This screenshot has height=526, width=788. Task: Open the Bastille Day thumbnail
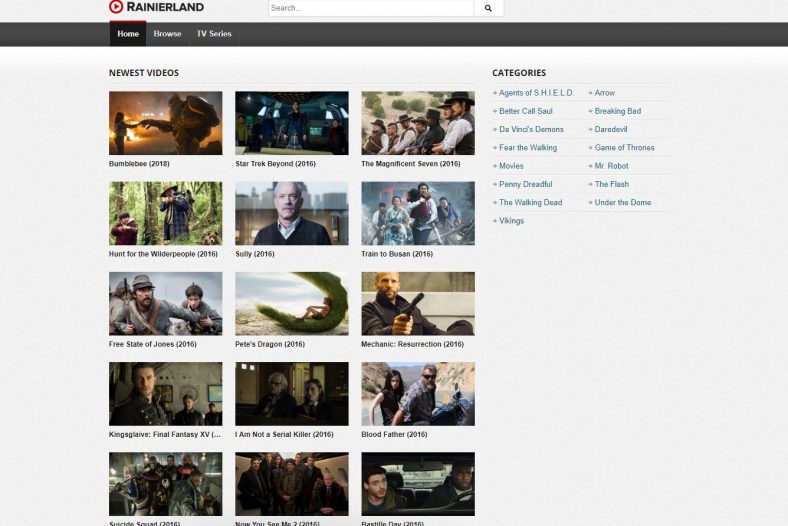(418, 484)
